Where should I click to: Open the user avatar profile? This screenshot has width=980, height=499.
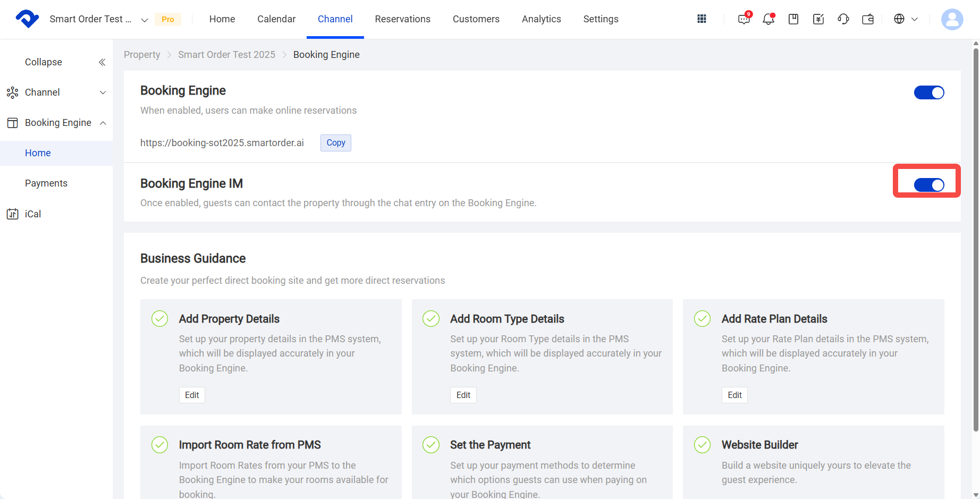[952, 19]
